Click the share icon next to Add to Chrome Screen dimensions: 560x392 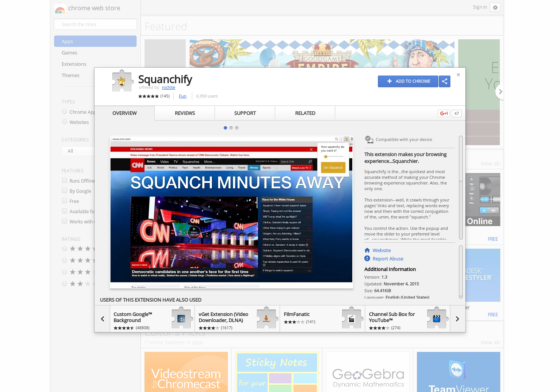[x=445, y=81]
